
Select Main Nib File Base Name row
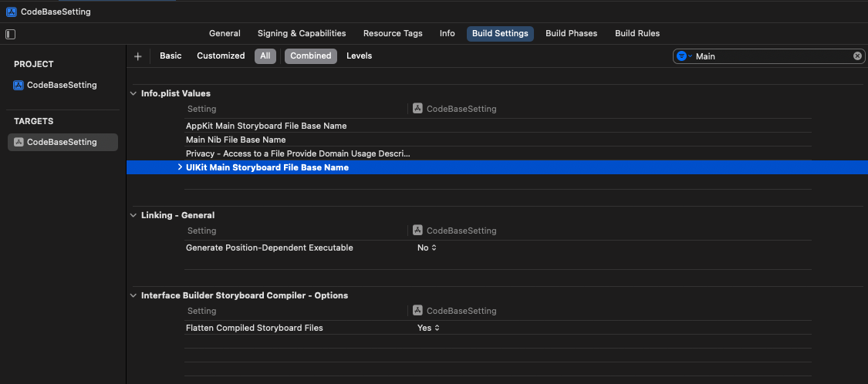(x=498, y=140)
